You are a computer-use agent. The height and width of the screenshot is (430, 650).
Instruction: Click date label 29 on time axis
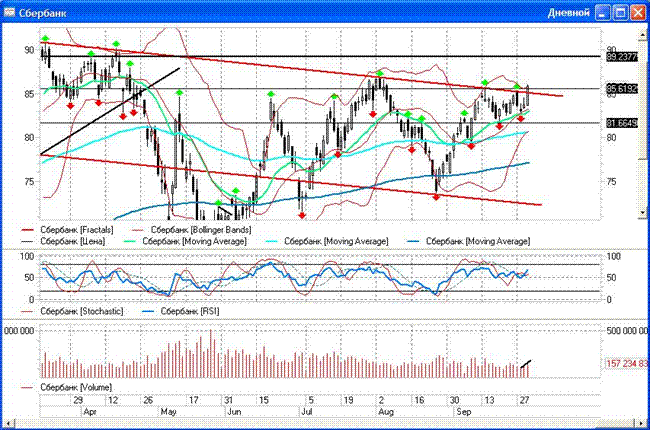point(78,400)
